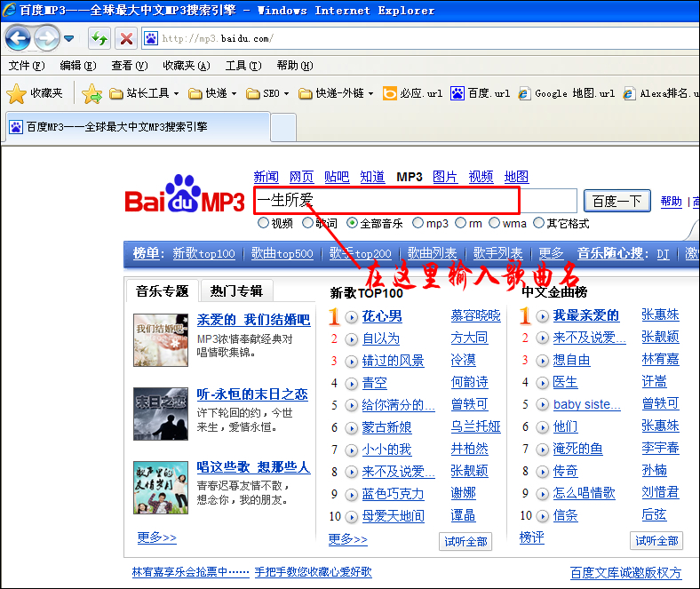Screen dimensions: 700x589
Task: Open the 编辑(E) menu
Action: [78, 66]
